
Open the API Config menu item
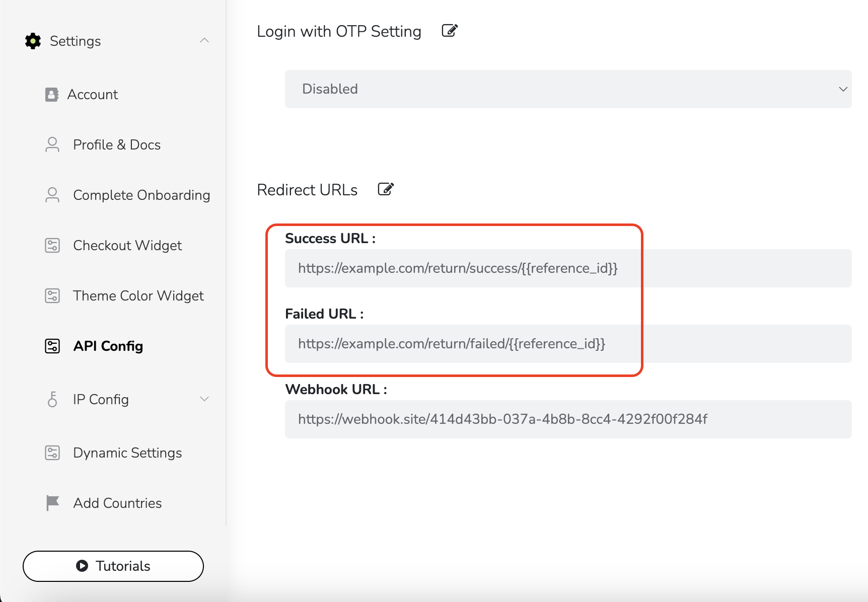point(108,346)
